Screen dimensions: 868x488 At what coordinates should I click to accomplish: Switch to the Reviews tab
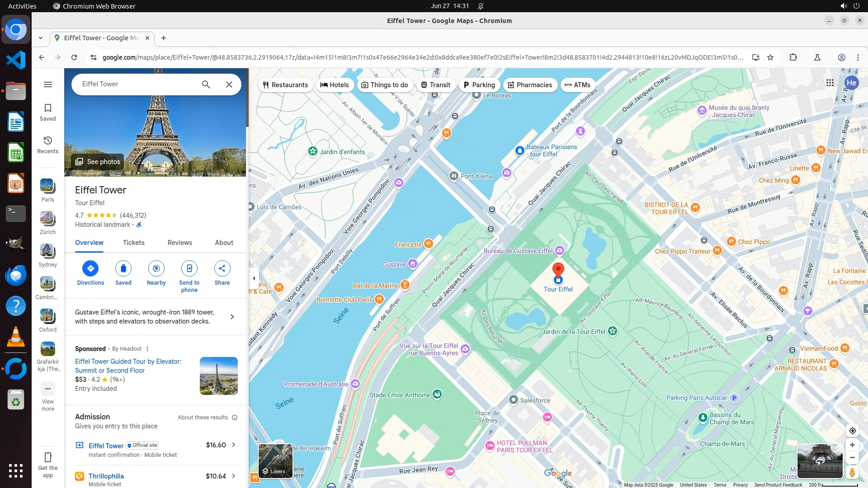click(179, 243)
